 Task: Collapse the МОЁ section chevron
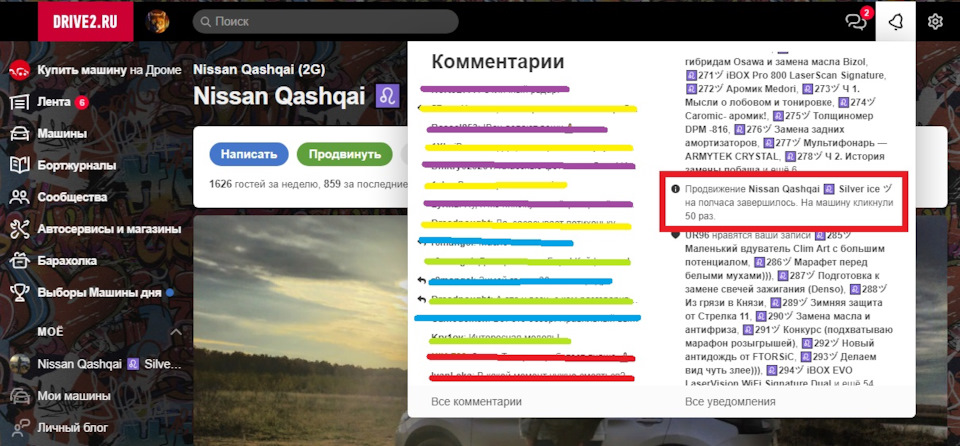pos(176,332)
